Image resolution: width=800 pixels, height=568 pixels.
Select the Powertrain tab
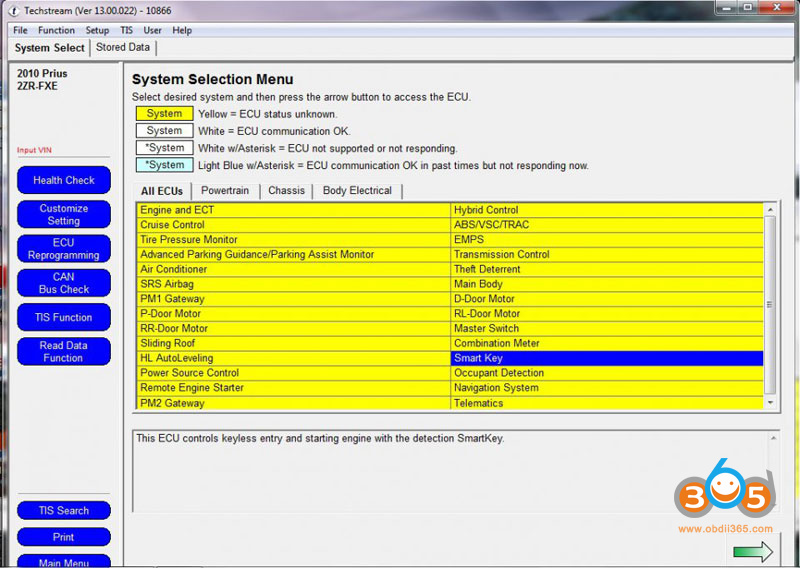[225, 190]
